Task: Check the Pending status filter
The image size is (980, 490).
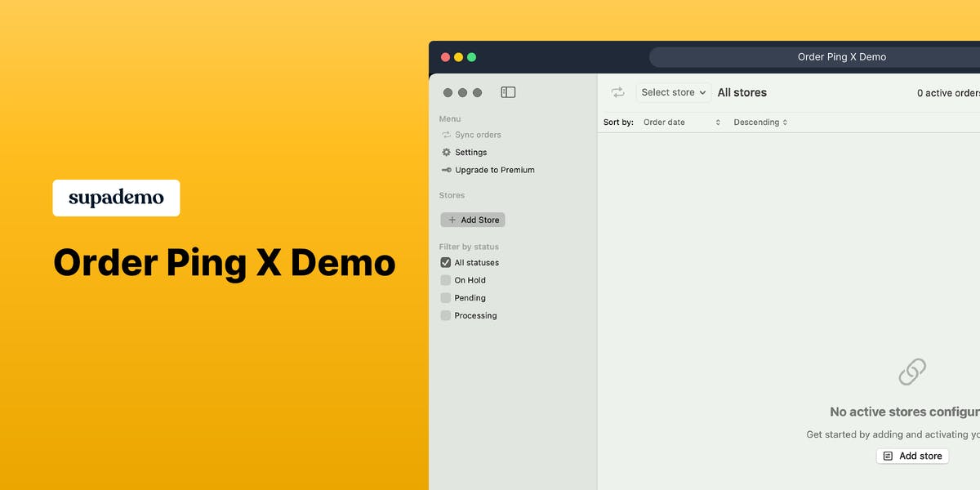Action: pos(446,298)
